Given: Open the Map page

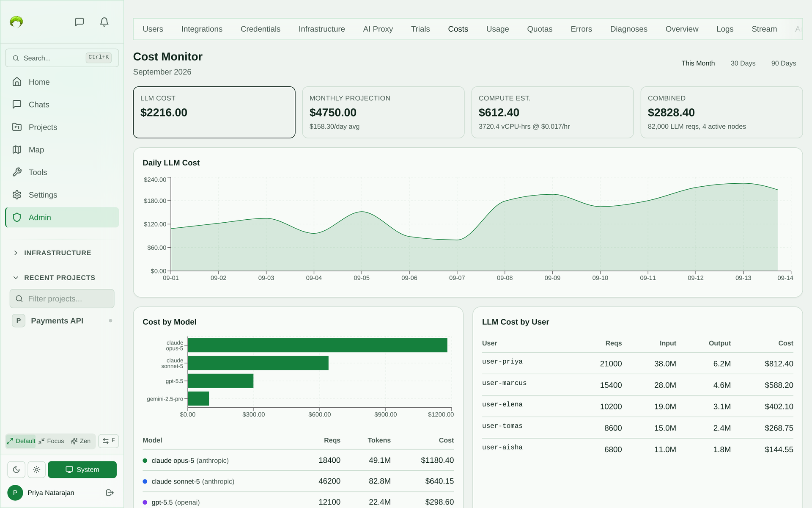Looking at the screenshot, I should (62, 150).
